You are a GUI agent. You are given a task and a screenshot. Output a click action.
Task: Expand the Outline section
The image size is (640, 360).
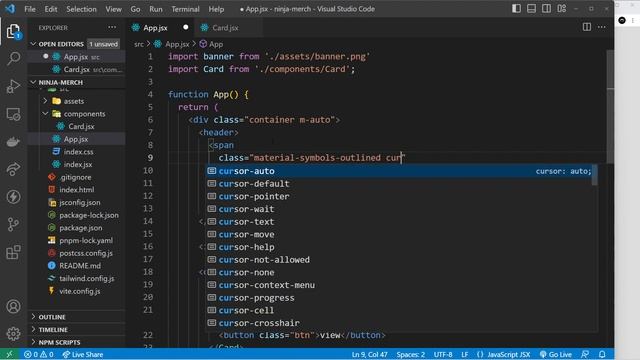(x=52, y=317)
